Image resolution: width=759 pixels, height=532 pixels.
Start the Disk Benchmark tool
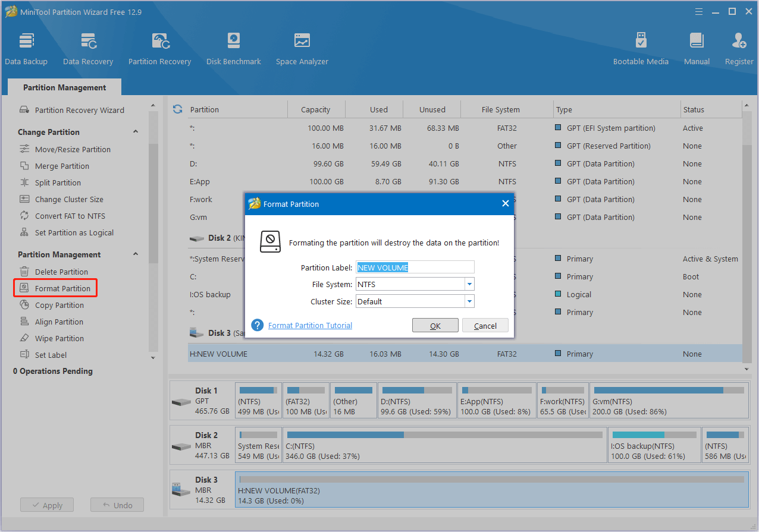point(233,48)
